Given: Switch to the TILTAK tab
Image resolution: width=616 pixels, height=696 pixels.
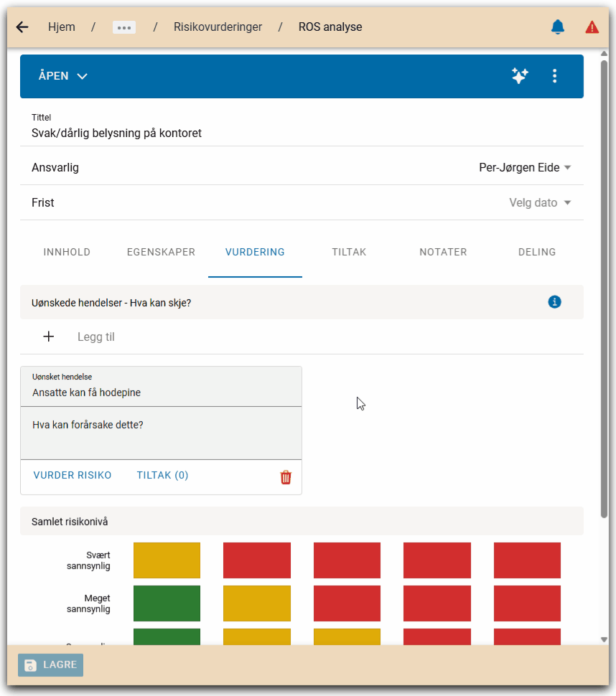Looking at the screenshot, I should [349, 252].
